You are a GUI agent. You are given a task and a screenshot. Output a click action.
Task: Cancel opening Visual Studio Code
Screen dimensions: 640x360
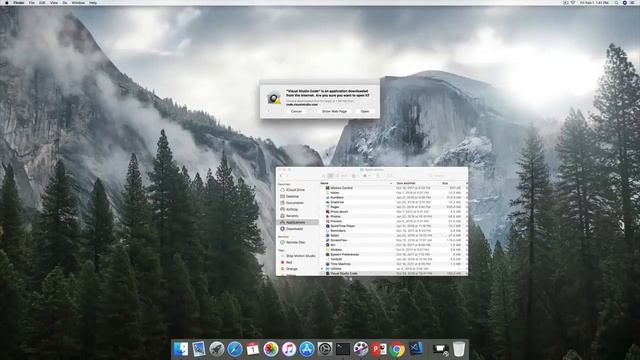click(296, 111)
